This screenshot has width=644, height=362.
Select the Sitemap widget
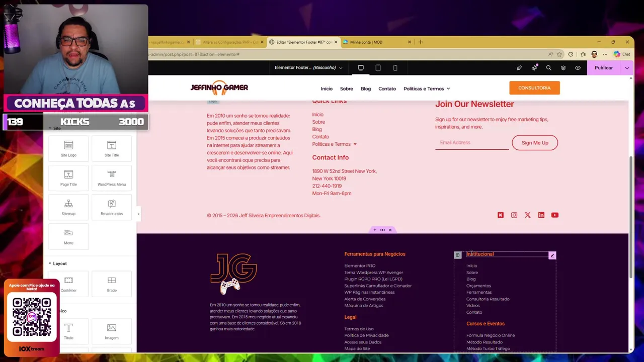[x=68, y=207]
